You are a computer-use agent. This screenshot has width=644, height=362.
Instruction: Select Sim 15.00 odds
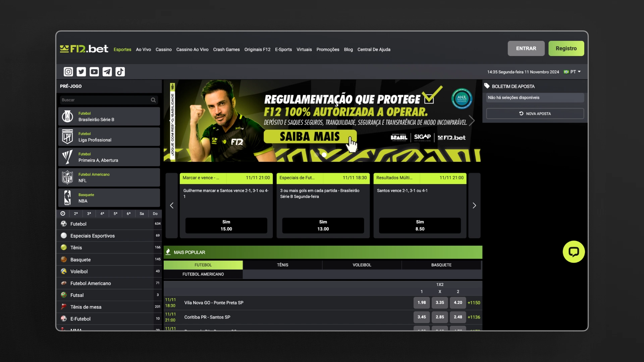pyautogui.click(x=226, y=226)
